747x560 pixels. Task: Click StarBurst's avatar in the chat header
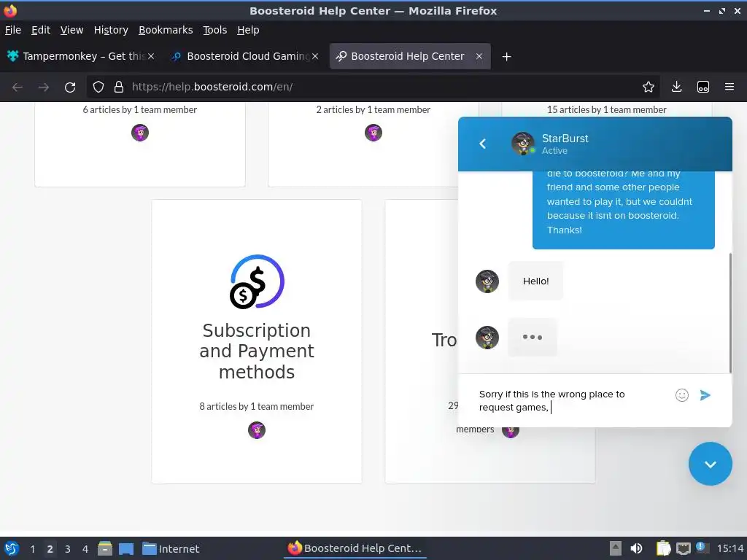click(522, 144)
